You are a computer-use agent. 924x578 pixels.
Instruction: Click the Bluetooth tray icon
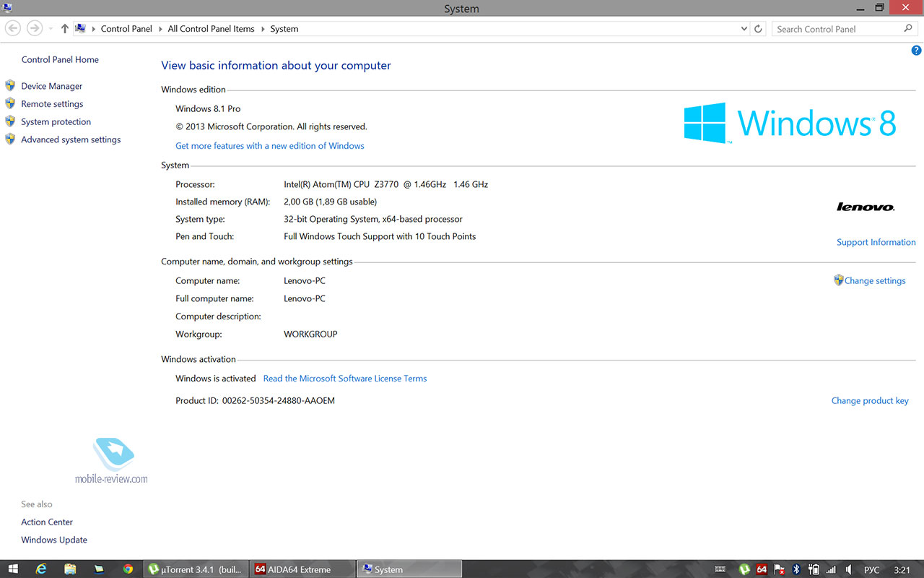click(x=797, y=569)
